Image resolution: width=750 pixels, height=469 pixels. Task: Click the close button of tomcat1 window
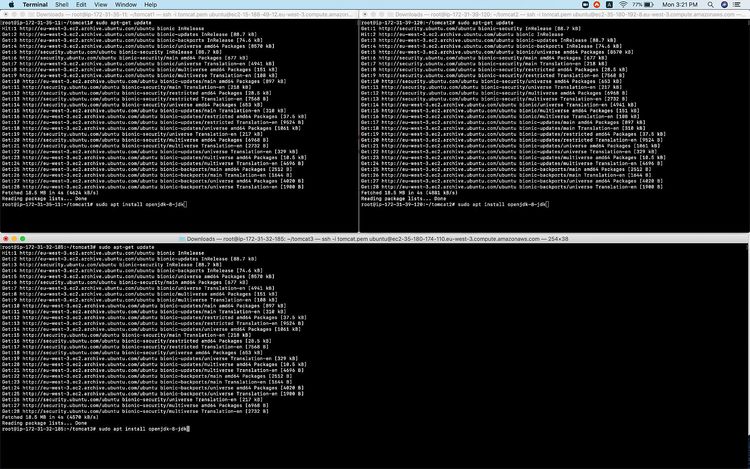click(6, 14)
